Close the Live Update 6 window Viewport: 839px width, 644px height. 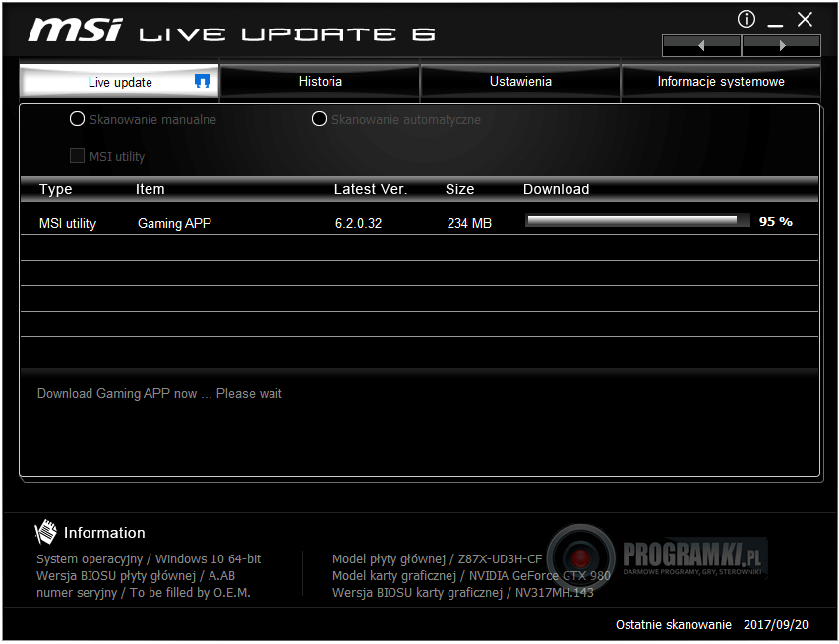coord(805,20)
